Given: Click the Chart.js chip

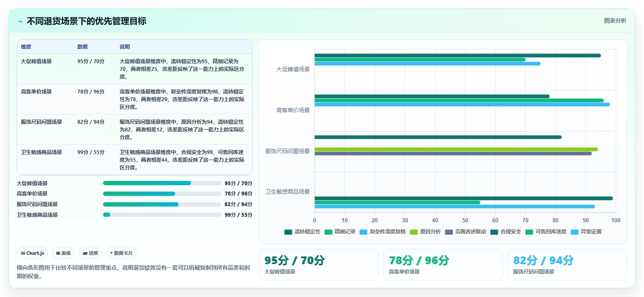Looking at the screenshot, I should (x=33, y=253).
